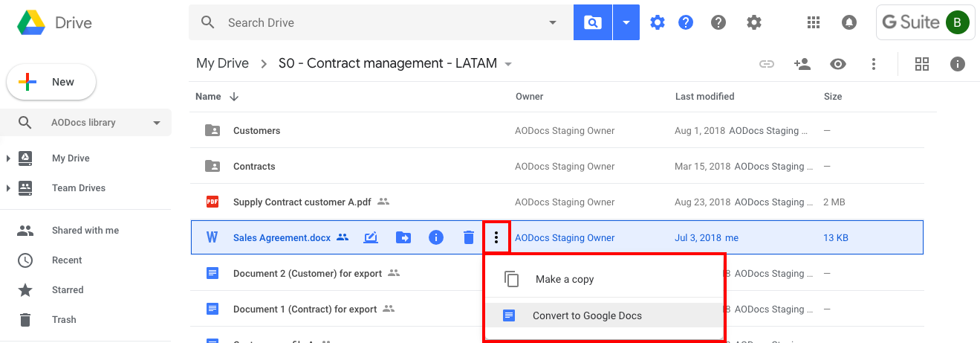Expand the My Drive tree arrow
Viewport: 980px width, 343px height.
pyautogui.click(x=8, y=158)
